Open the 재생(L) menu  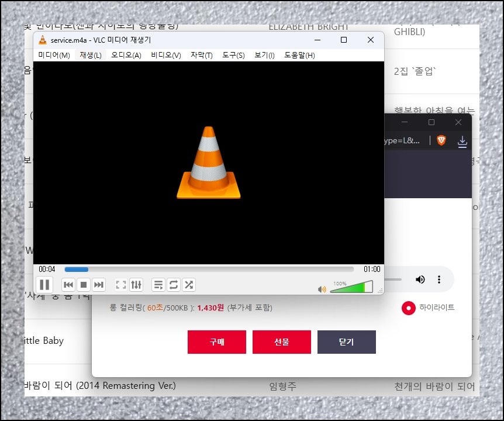pos(91,56)
